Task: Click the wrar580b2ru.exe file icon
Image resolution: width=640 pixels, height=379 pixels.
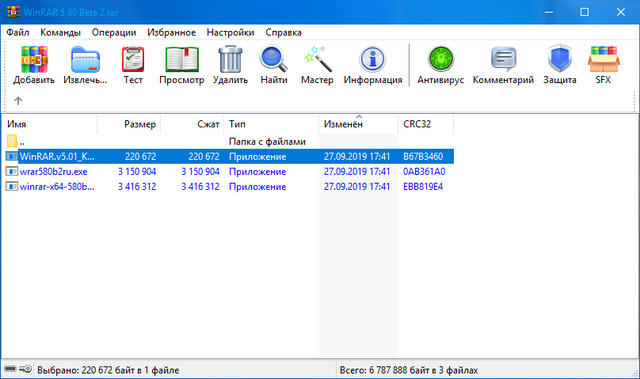Action: coord(12,171)
